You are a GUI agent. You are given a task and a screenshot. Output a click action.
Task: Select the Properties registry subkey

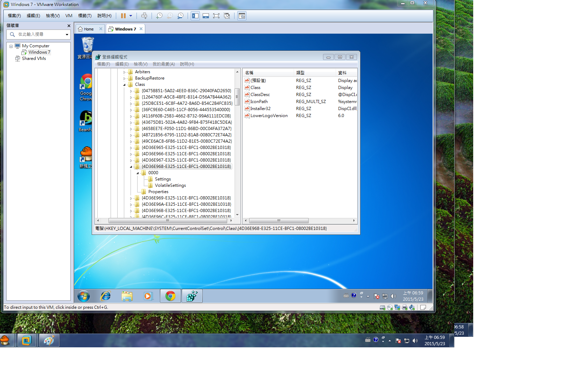tap(158, 192)
